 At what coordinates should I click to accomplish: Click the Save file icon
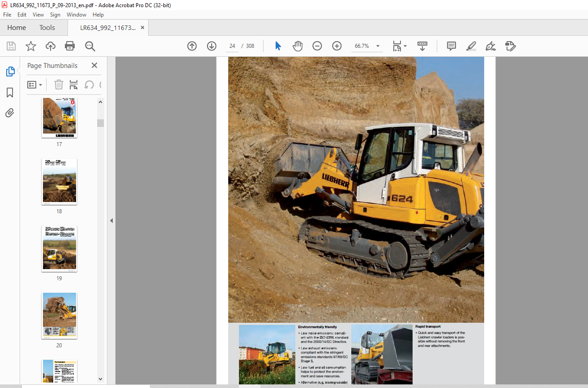click(11, 46)
